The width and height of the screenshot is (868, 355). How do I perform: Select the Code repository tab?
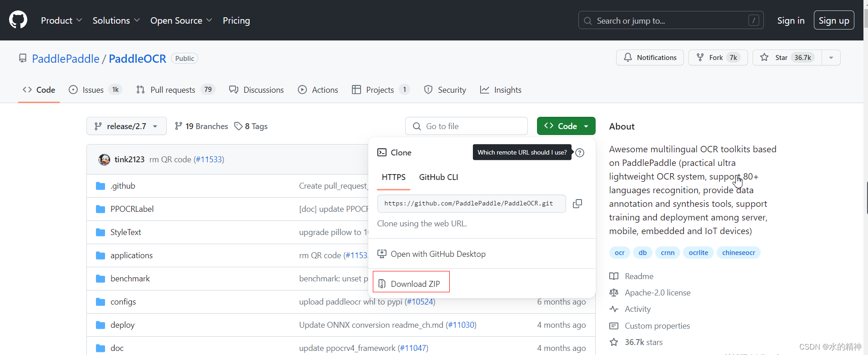pos(39,90)
